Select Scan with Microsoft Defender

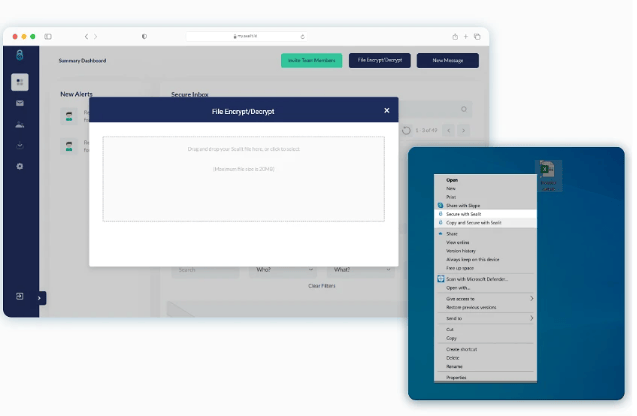click(x=485, y=279)
